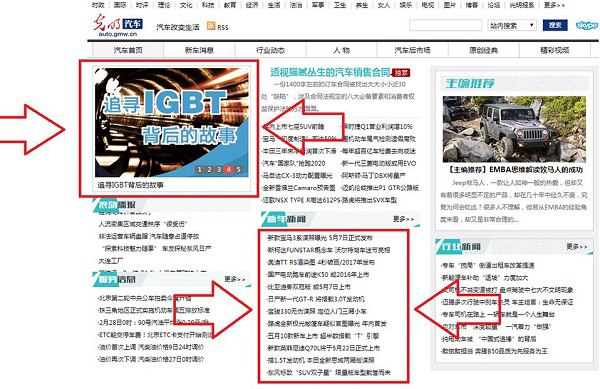Viewport: 600px width, 389px height.
Task: Open 生活 in top site menu
Action: (274, 5)
